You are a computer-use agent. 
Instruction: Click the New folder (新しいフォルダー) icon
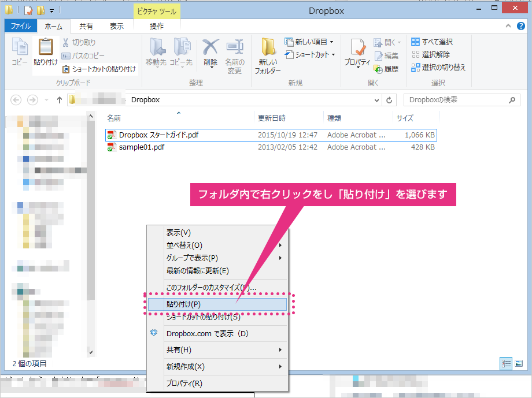click(268, 56)
